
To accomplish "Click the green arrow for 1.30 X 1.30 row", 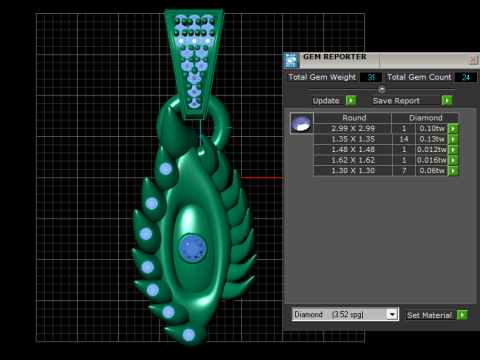I will coord(453,171).
